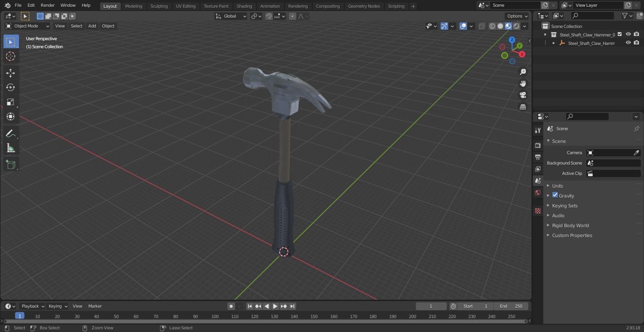Switch to solid viewport shading

[500, 26]
